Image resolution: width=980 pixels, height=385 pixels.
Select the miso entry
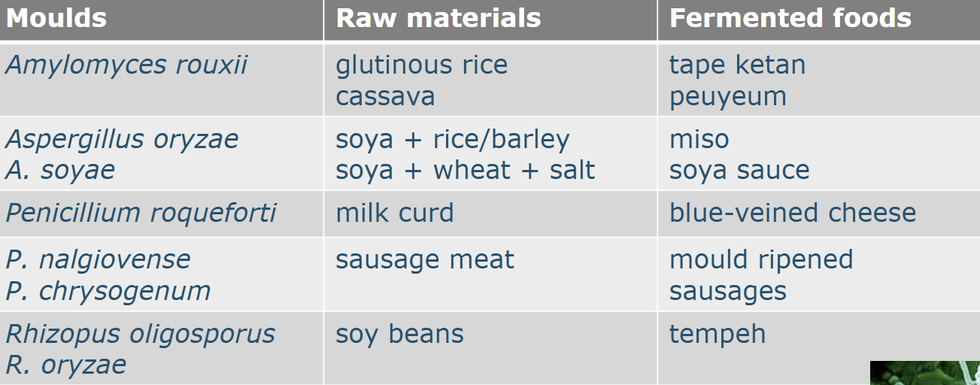(x=699, y=139)
